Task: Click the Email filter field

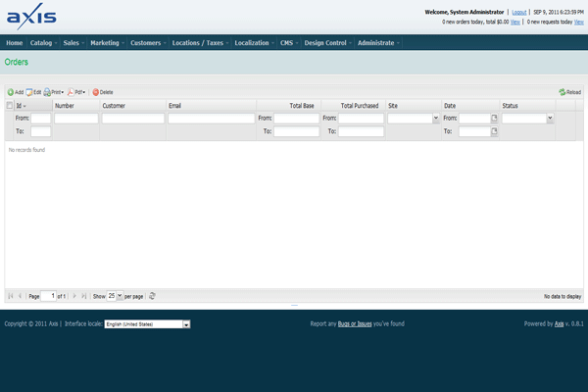Action: [212, 119]
